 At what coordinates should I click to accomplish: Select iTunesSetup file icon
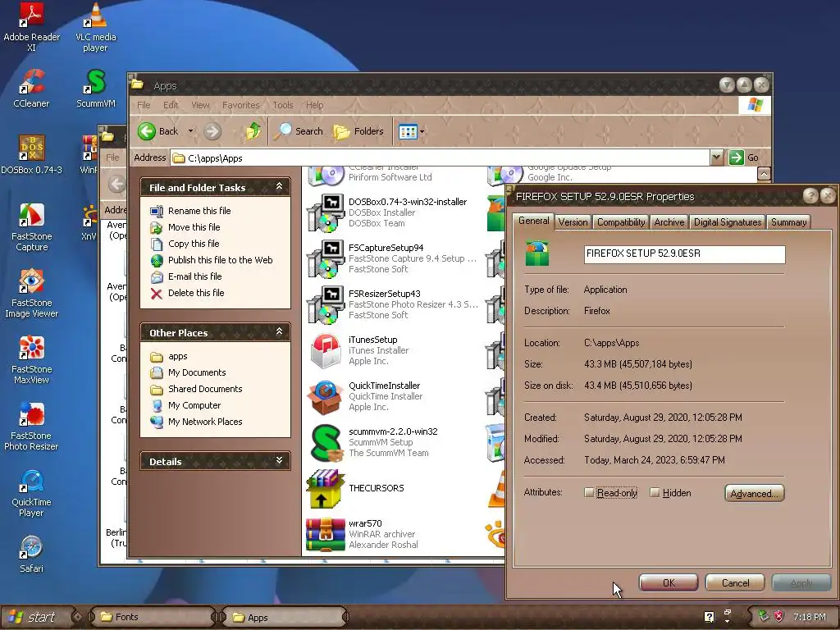pos(325,351)
